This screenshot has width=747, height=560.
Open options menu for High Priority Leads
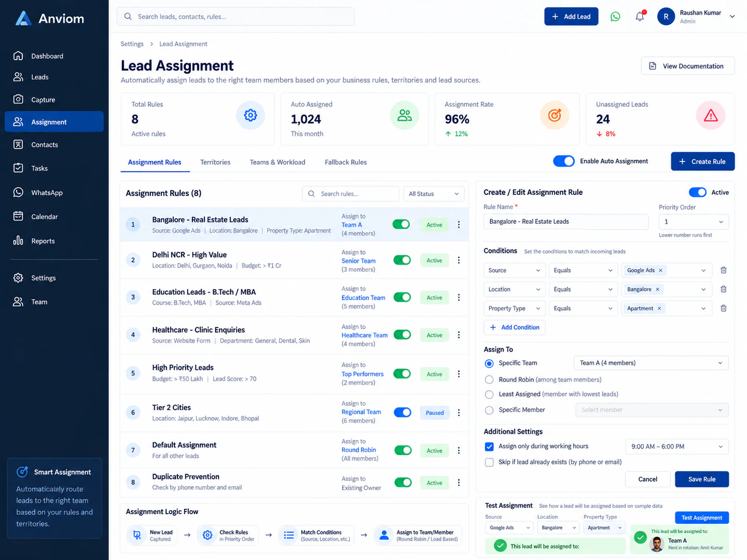pyautogui.click(x=459, y=374)
